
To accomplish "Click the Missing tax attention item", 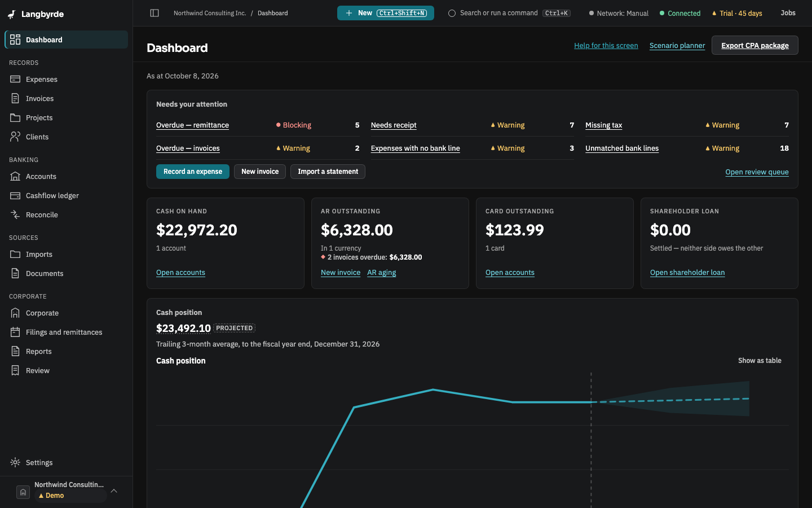I will click(x=603, y=125).
